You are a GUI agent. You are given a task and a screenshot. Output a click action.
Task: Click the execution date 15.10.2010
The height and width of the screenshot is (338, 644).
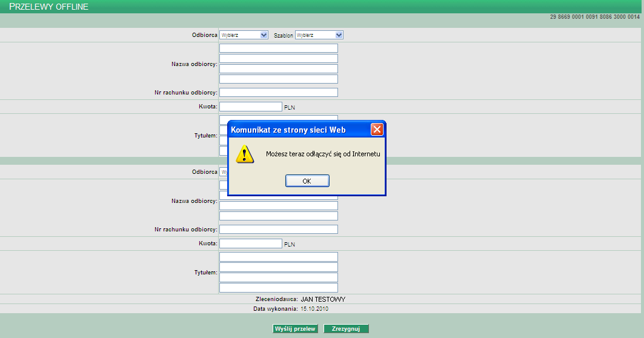[314, 309]
